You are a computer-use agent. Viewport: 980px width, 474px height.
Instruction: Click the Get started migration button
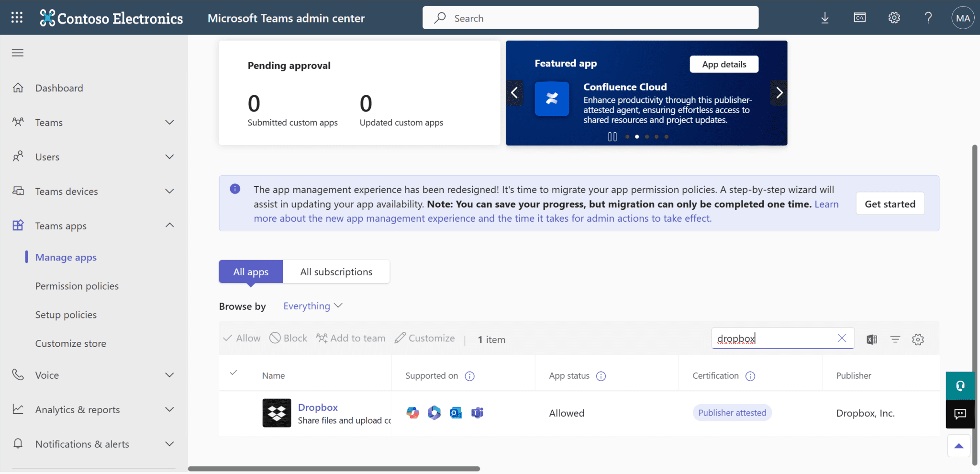[890, 203]
